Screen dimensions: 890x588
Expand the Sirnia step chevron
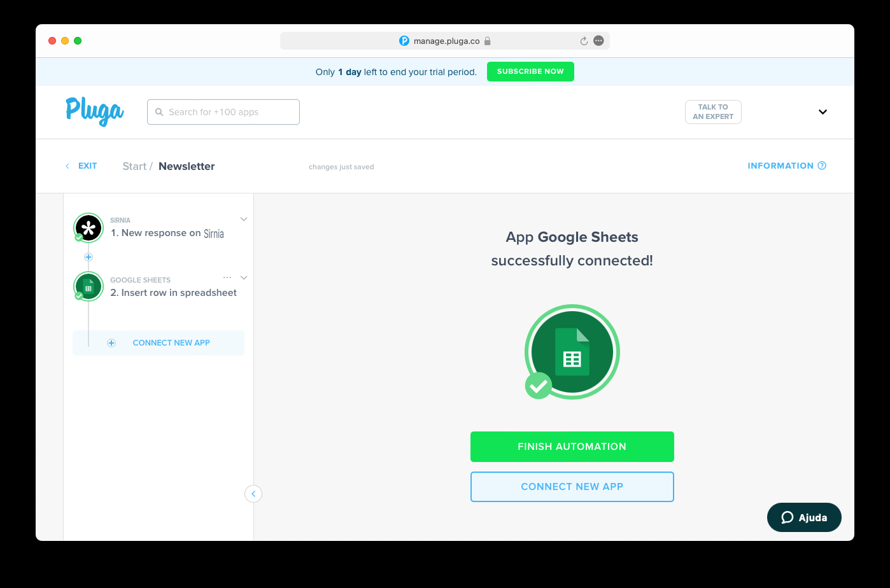pos(244,219)
